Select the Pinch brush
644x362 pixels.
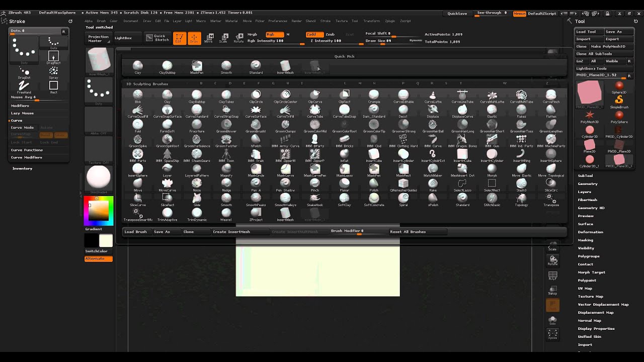[315, 184]
